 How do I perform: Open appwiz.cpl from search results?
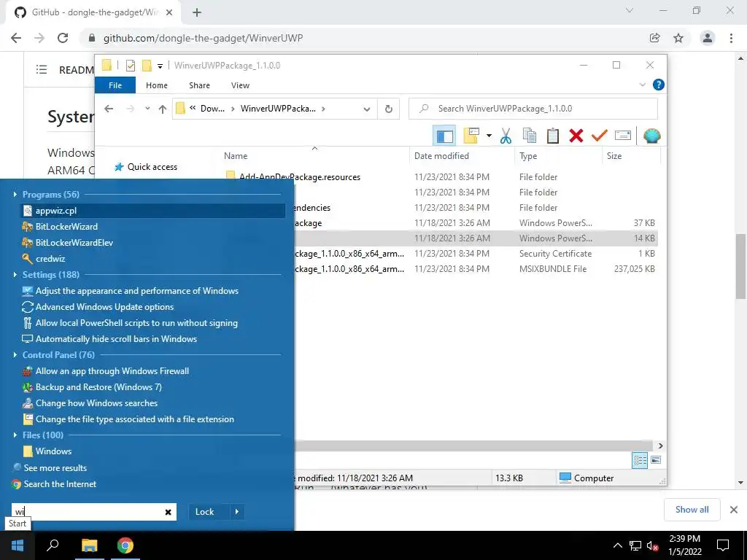pos(152,211)
